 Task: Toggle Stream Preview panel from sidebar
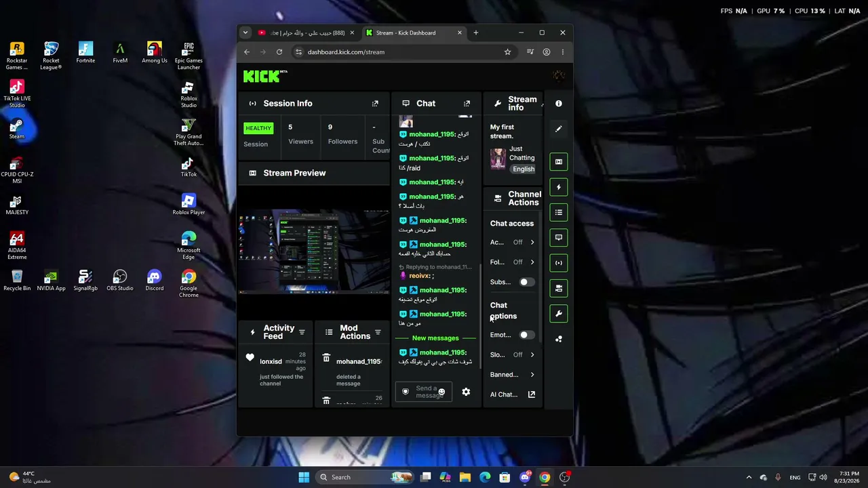[559, 162]
